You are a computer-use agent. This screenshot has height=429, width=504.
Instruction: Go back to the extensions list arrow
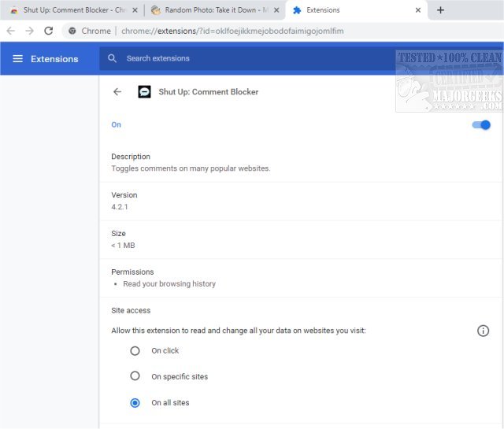(x=117, y=92)
